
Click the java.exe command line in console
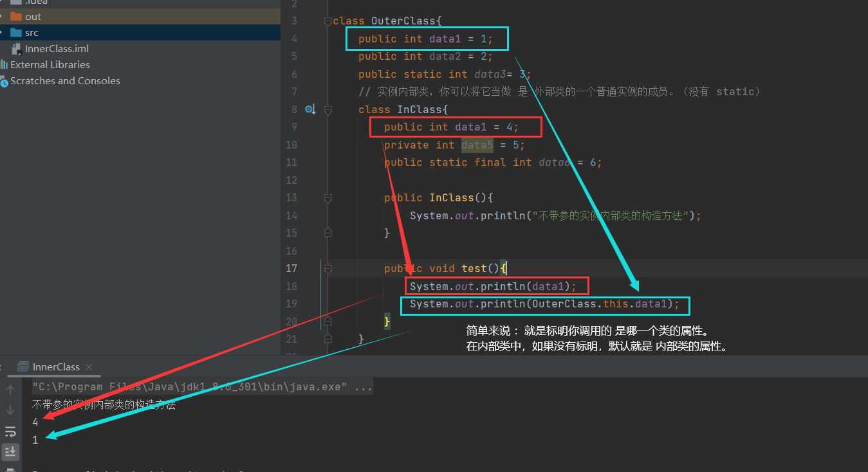coord(202,388)
